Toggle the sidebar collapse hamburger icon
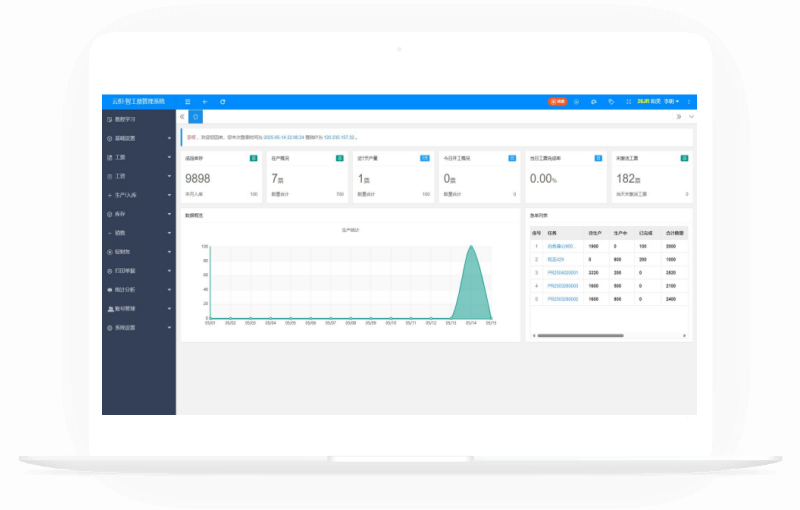800x510 pixels. pyautogui.click(x=188, y=101)
